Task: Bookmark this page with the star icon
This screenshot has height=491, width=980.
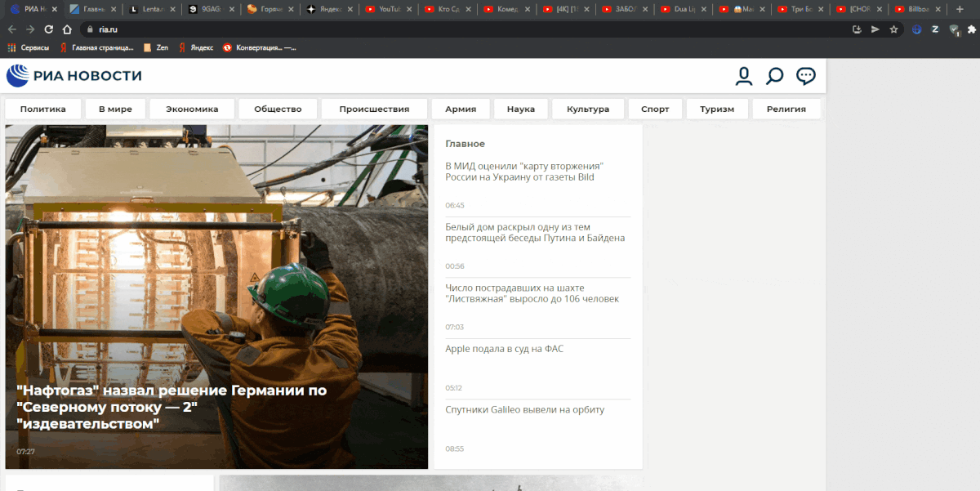Action: [893, 29]
